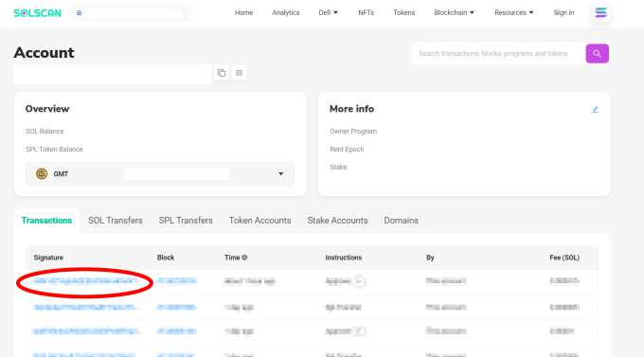The width and height of the screenshot is (644, 357).
Task: Click the More info heading
Action: click(x=351, y=109)
